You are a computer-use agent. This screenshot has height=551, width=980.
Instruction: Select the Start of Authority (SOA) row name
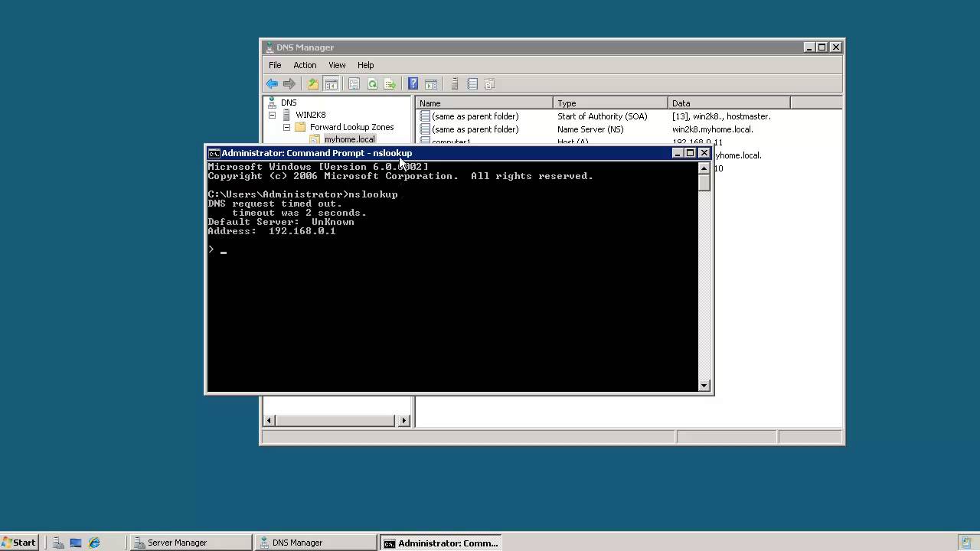pyautogui.click(x=475, y=116)
